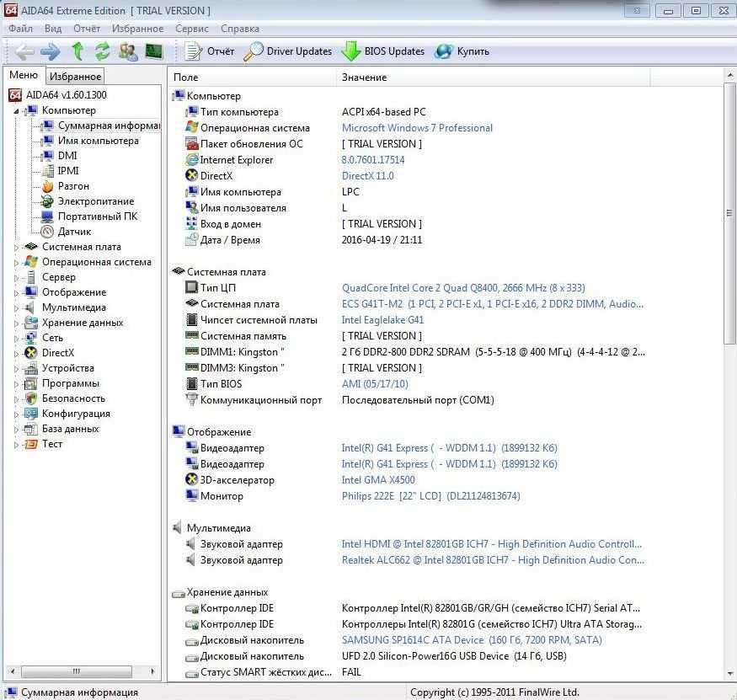Screen dimensions: 737x700
Task: Click the QuadCore Intel Core 2 Quad Q8400 link
Action: point(463,288)
